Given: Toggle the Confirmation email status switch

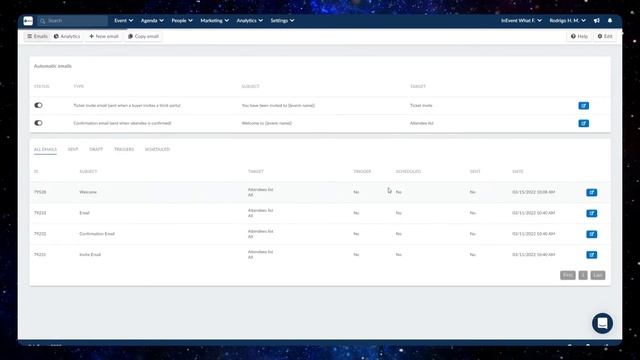Looking at the screenshot, I should [38, 123].
